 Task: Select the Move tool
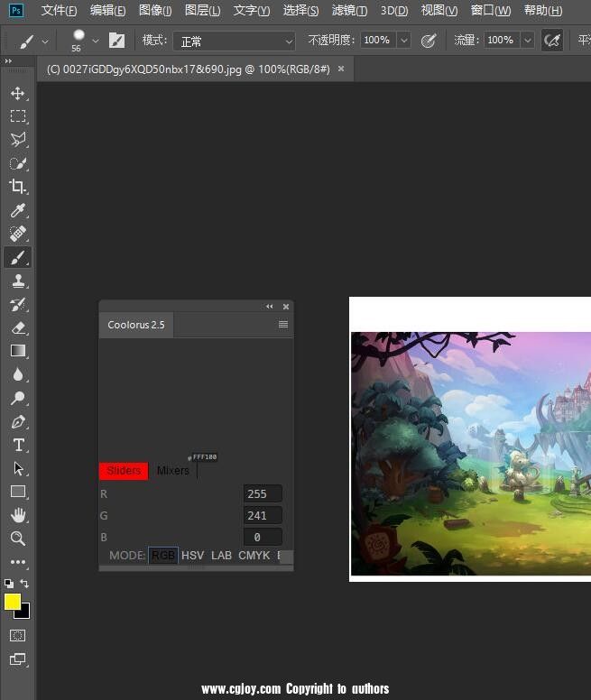click(17, 93)
